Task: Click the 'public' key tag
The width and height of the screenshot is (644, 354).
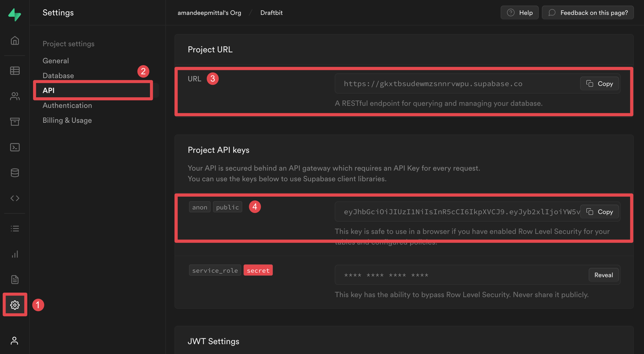Action: click(x=228, y=207)
